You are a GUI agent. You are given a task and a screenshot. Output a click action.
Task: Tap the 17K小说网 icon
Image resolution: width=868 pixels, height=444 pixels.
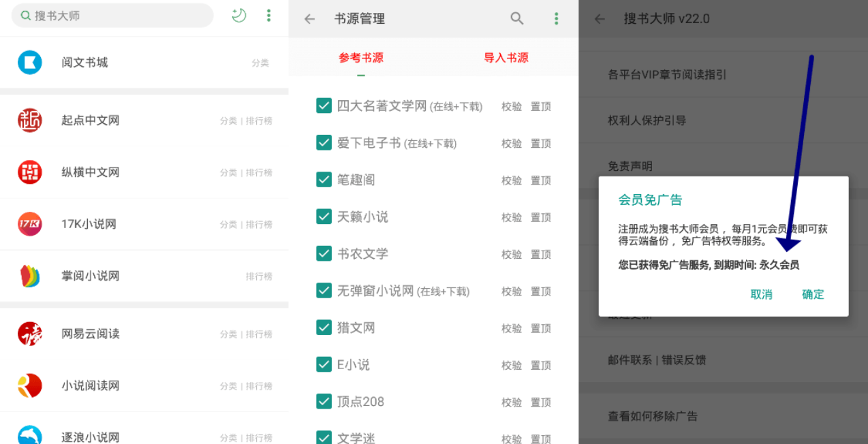click(x=29, y=223)
